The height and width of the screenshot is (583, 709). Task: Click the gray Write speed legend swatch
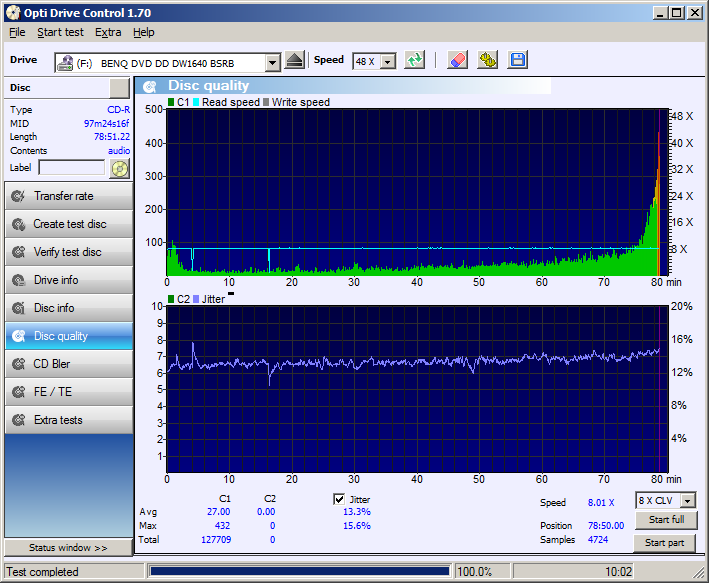266,102
